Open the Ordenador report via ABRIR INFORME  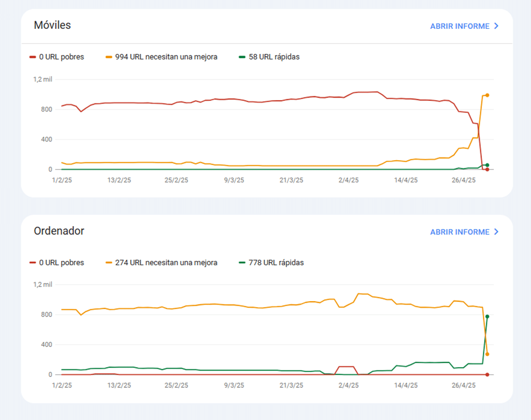(x=464, y=232)
